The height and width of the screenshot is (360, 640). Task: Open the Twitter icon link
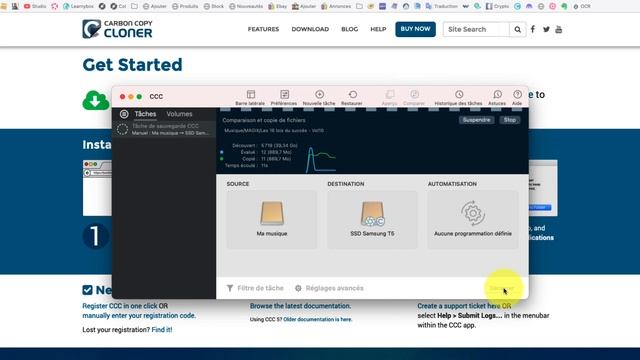[546, 29]
